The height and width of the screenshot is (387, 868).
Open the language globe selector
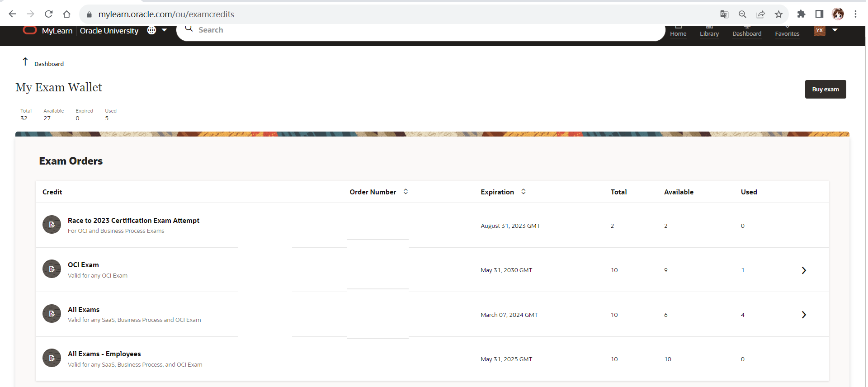pos(151,30)
